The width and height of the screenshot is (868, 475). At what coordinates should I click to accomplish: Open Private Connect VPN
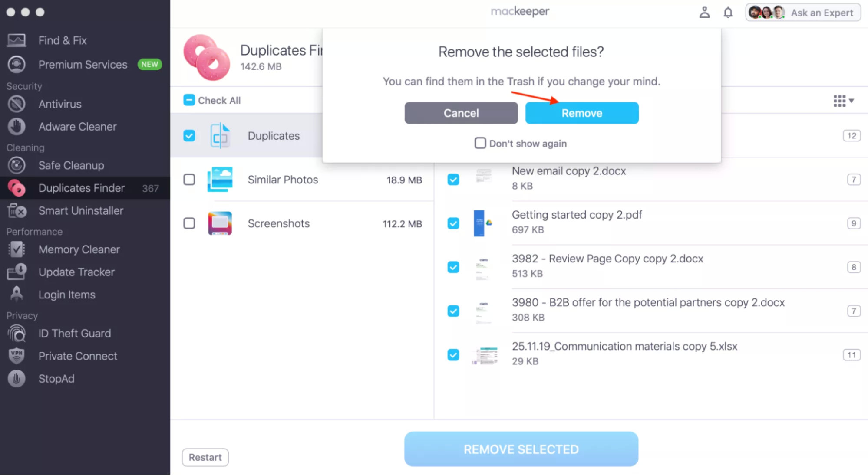click(x=78, y=356)
